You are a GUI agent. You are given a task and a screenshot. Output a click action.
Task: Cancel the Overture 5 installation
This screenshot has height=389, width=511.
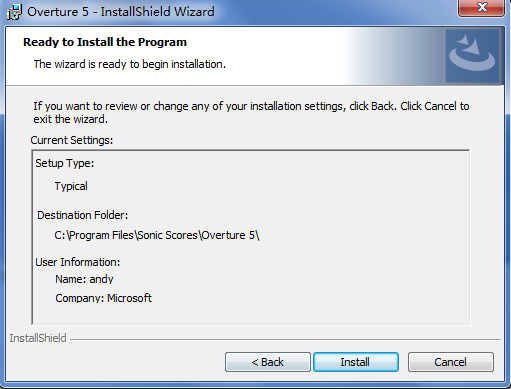(451, 362)
